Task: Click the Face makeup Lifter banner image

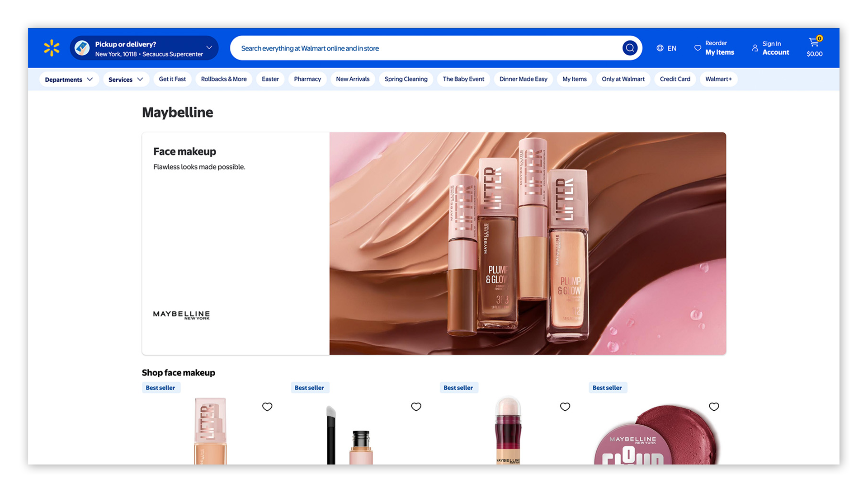Action: (527, 244)
